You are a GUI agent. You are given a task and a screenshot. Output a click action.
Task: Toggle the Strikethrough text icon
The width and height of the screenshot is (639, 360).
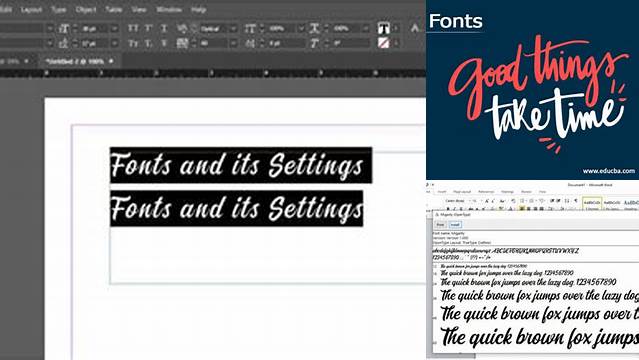164,43
